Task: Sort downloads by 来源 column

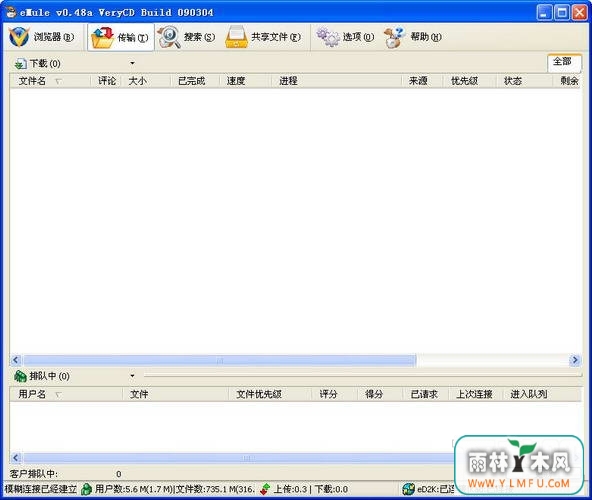Action: pos(422,81)
